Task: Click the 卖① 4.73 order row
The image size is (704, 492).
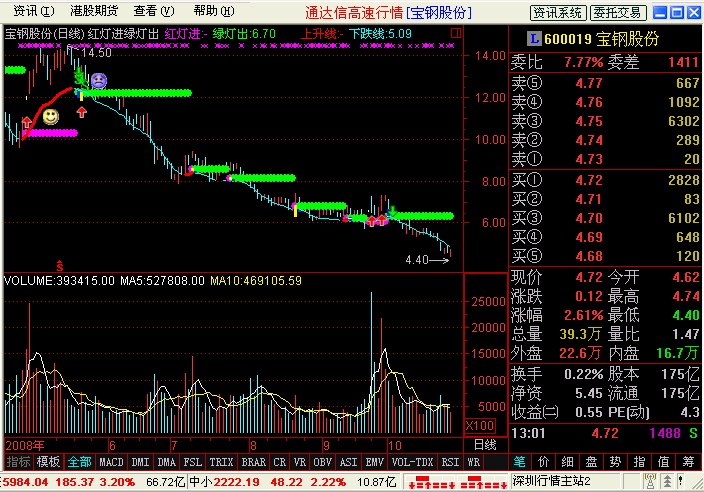Action: 605,159
